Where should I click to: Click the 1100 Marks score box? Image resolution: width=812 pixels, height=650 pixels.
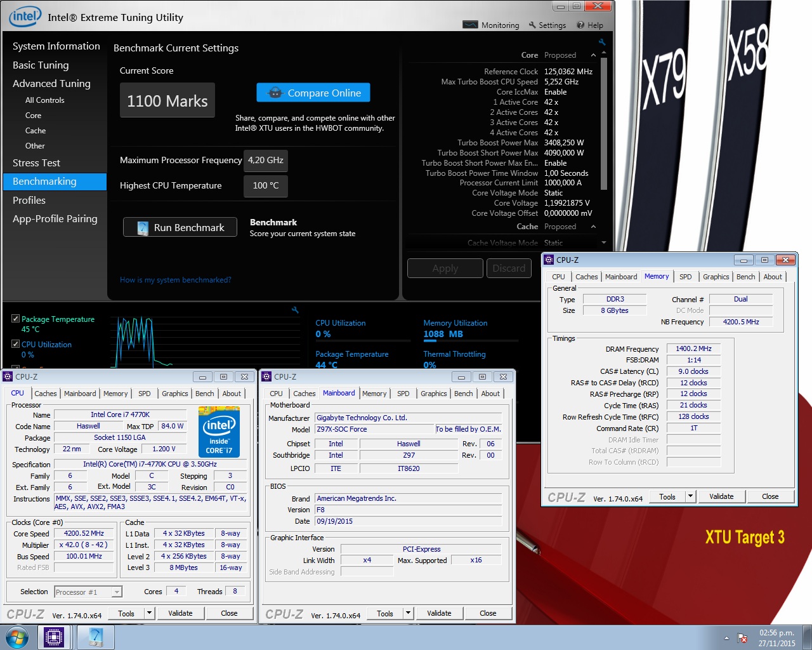[x=167, y=100]
